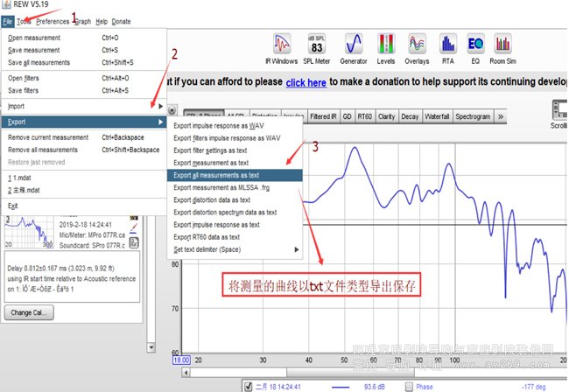The width and height of the screenshot is (569, 392).
Task: Show the Overlays window
Action: pos(418,47)
